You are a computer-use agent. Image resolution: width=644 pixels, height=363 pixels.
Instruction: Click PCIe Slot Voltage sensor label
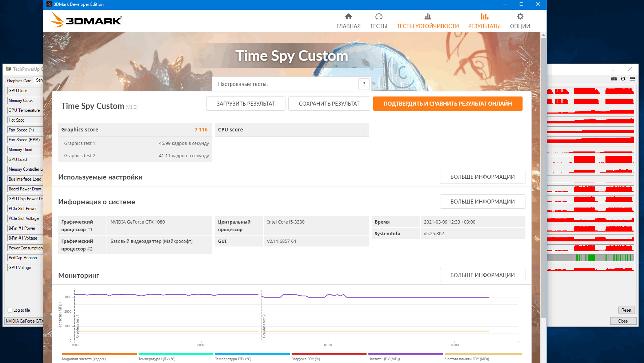click(x=25, y=218)
